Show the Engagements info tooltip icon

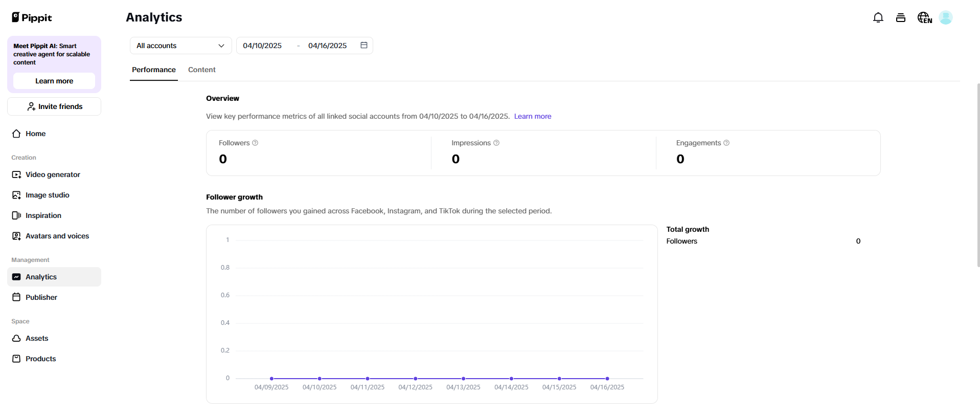(726, 143)
